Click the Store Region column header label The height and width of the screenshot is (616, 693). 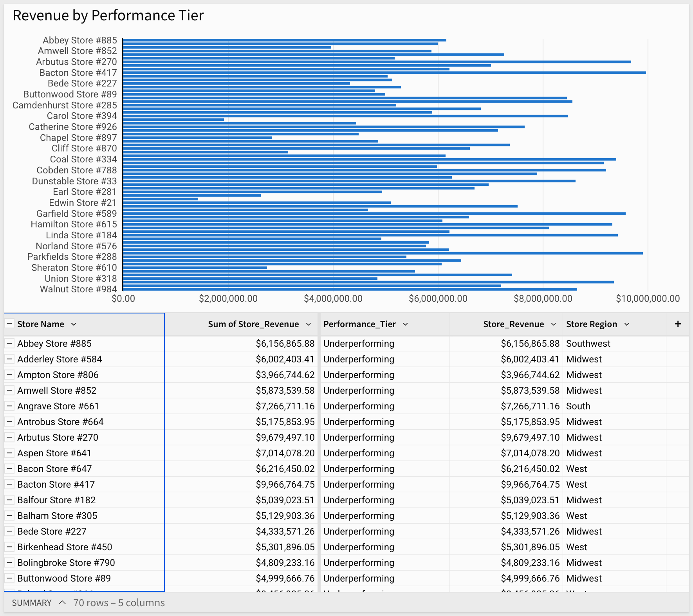tap(591, 324)
